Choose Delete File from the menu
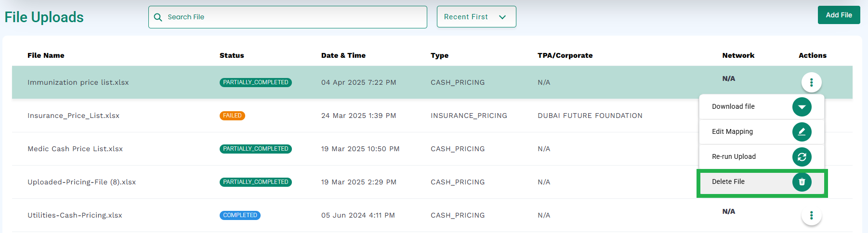This screenshot has height=233, width=868. tap(762, 182)
